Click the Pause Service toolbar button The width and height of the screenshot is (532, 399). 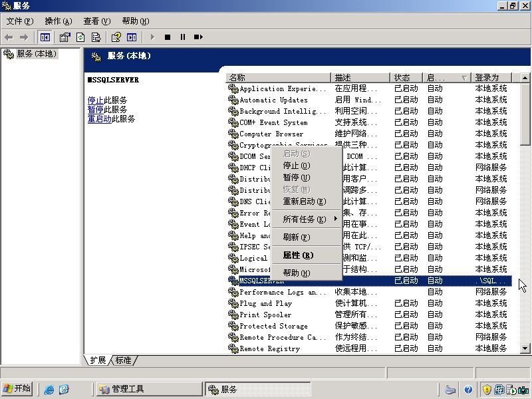[x=182, y=37]
